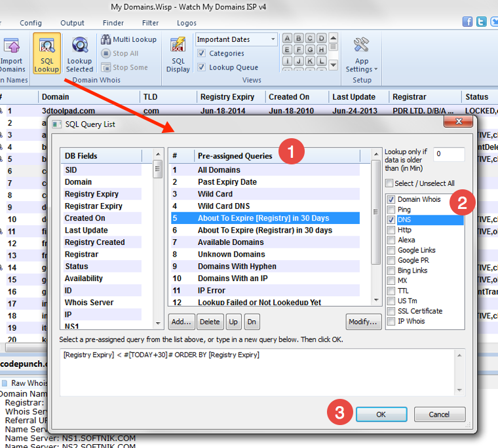Click the letter gallery up arrow
498x448 pixels.
click(x=333, y=38)
